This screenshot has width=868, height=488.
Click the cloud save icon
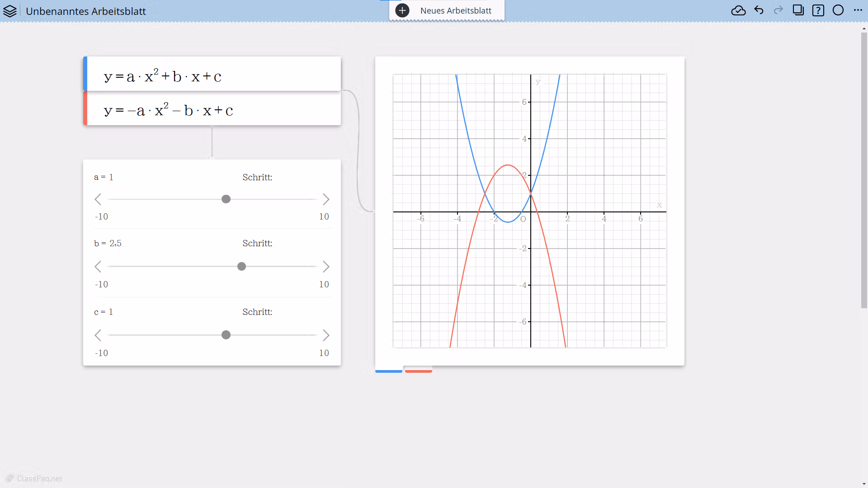click(738, 10)
